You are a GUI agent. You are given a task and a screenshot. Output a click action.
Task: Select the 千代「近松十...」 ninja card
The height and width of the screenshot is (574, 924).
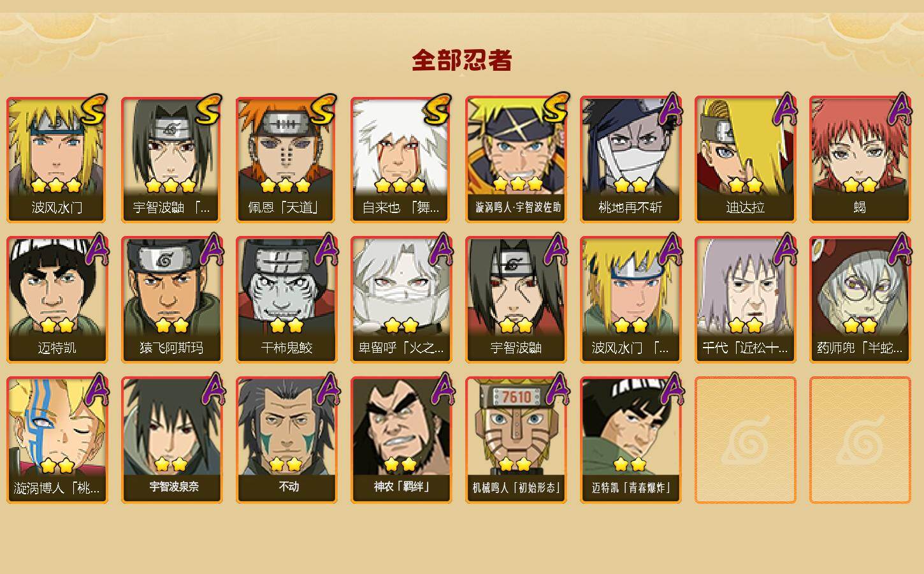click(x=746, y=300)
